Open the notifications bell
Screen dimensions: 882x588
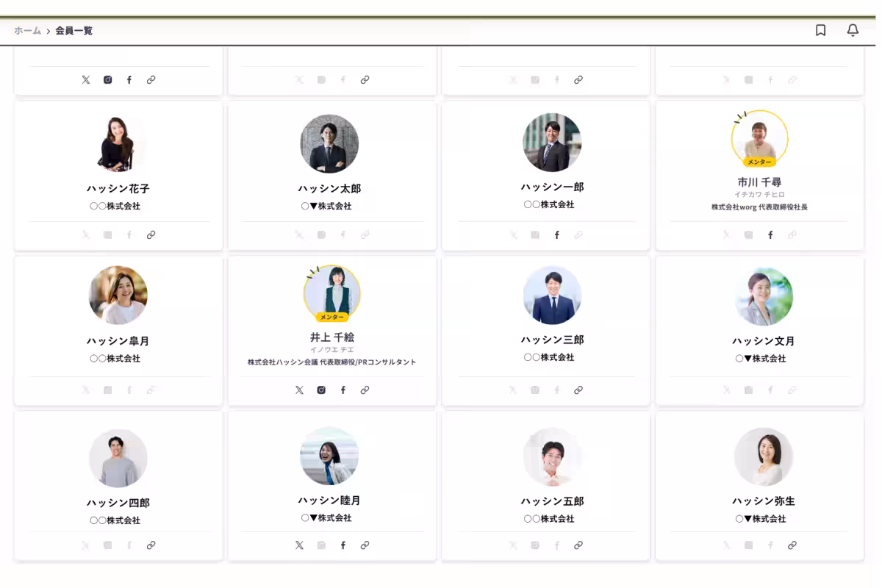click(x=853, y=30)
